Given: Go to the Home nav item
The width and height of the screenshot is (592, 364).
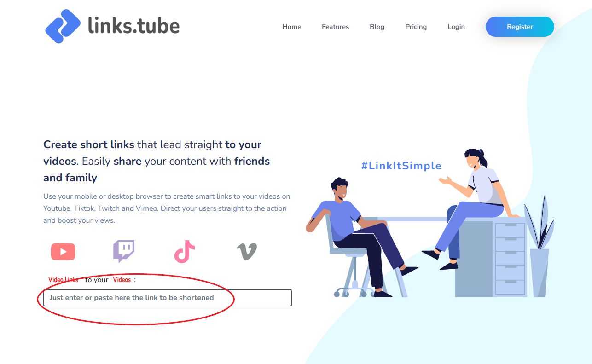Looking at the screenshot, I should click(x=292, y=27).
